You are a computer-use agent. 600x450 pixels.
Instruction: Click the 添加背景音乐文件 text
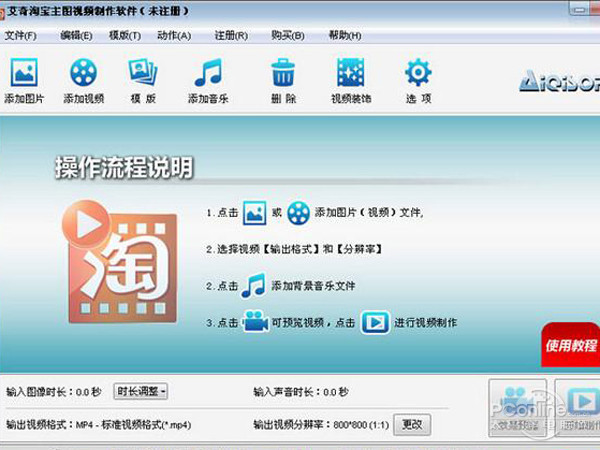point(313,285)
